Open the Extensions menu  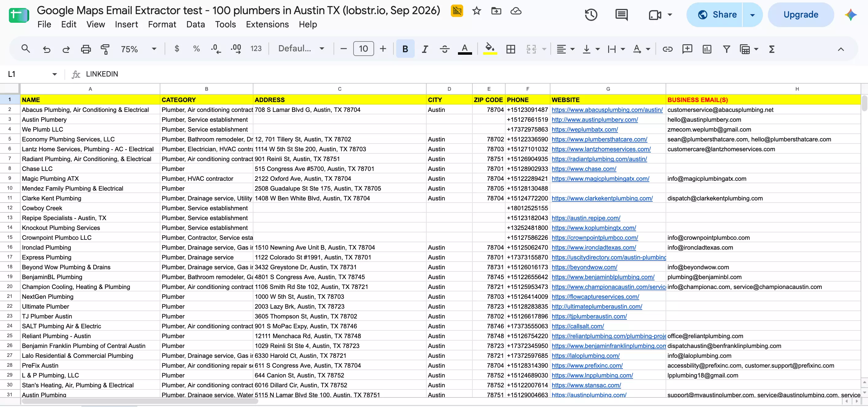pyautogui.click(x=267, y=25)
